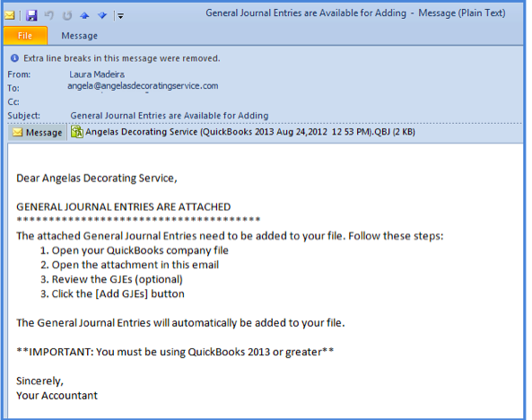Click the Undo arrow icon
This screenshot has height=420, width=532.
[49, 15]
